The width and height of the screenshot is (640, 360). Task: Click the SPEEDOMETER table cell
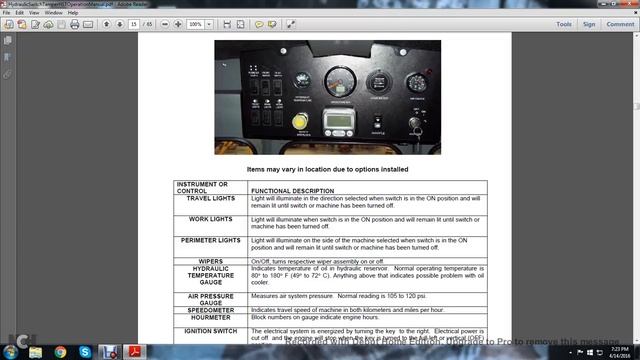point(210,310)
